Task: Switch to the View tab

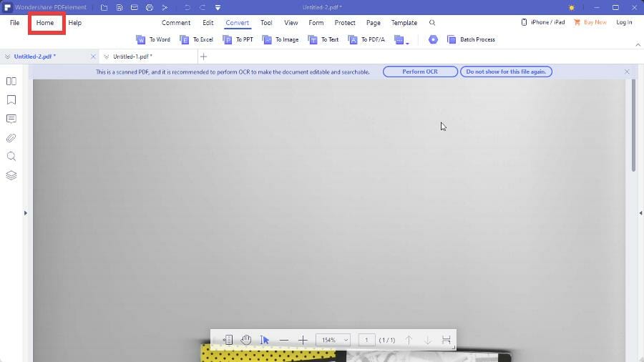Action: pos(291,23)
